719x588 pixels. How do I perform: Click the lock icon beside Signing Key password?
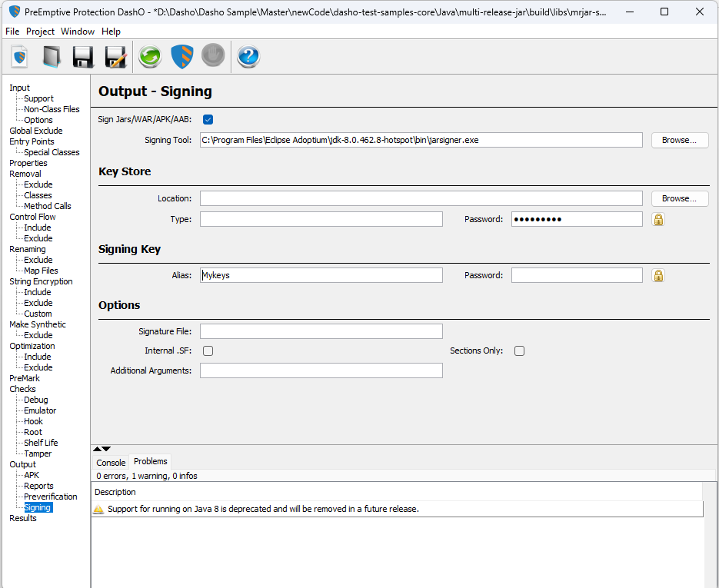pyautogui.click(x=658, y=275)
